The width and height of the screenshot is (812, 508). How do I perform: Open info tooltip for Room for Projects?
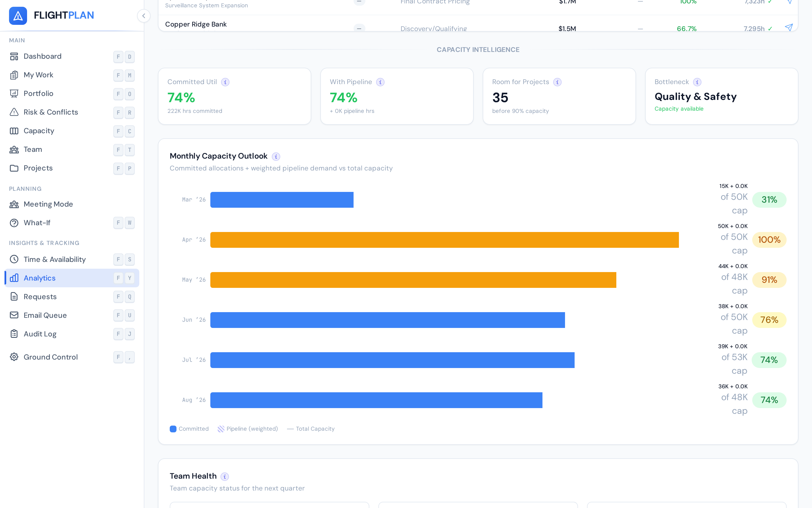click(557, 82)
